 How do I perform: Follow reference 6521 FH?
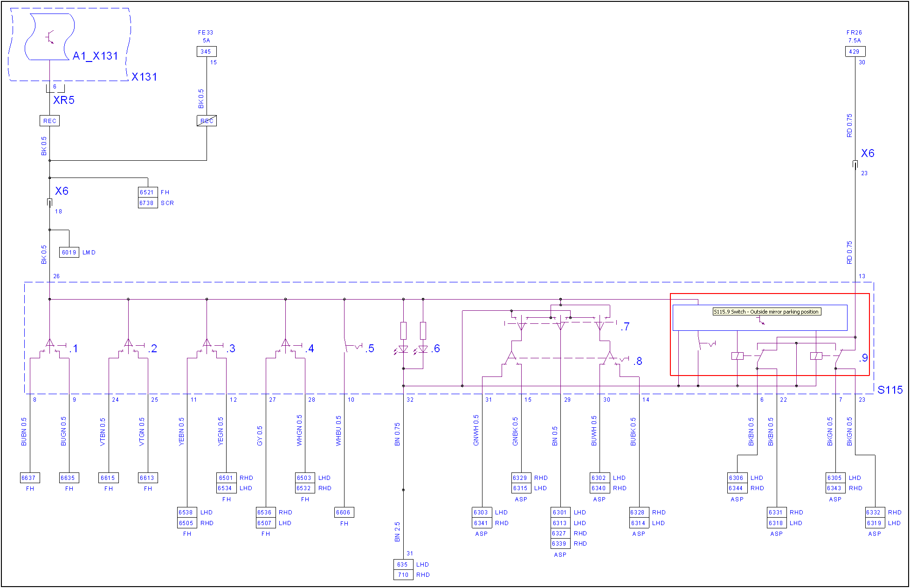tap(147, 192)
